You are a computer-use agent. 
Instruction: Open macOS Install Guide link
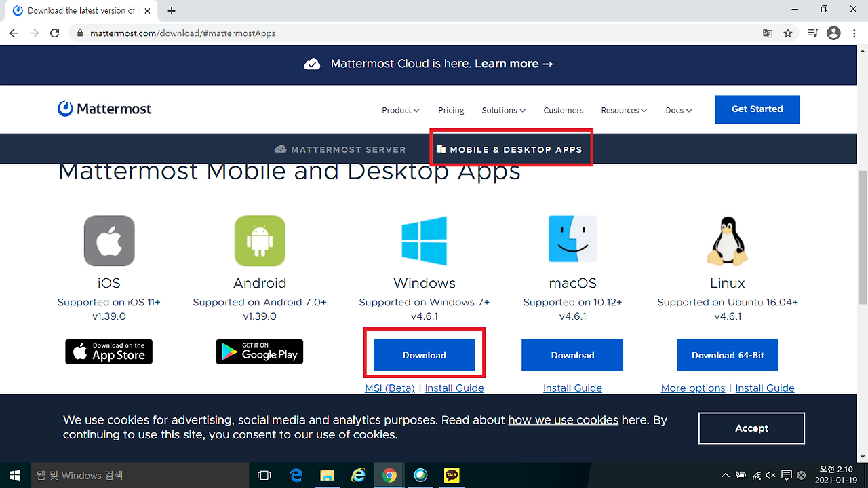pos(572,388)
